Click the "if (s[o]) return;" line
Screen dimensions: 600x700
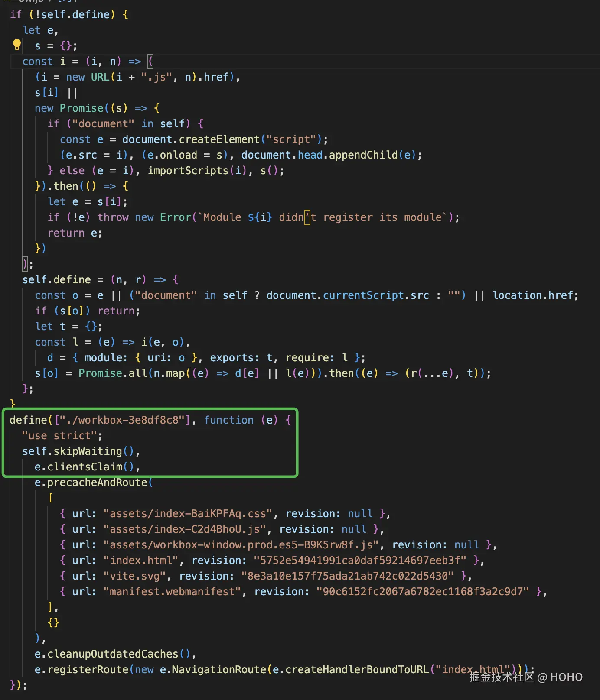(x=88, y=311)
